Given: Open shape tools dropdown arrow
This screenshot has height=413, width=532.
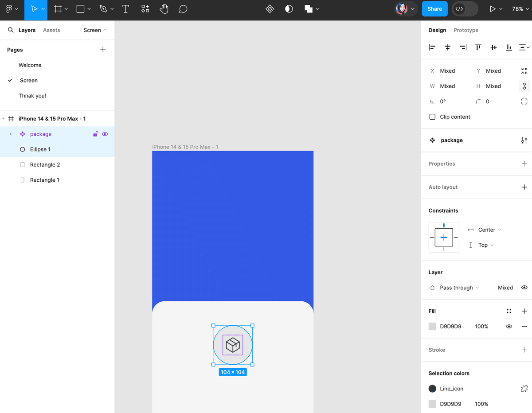Looking at the screenshot, I should coord(89,9).
